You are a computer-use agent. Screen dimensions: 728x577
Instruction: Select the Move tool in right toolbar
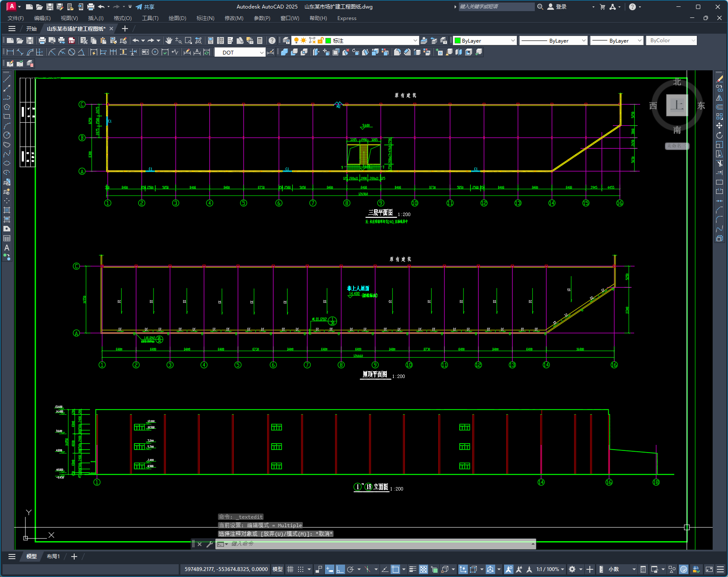point(719,126)
